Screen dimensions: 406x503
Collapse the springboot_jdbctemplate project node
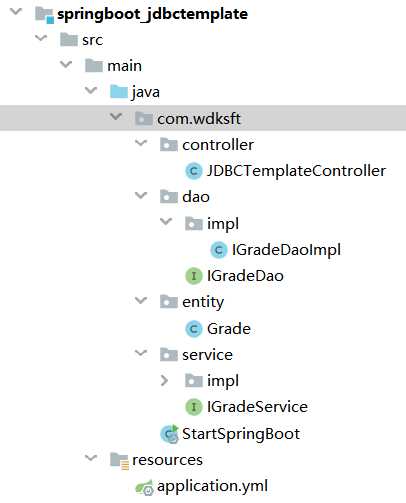16,12
